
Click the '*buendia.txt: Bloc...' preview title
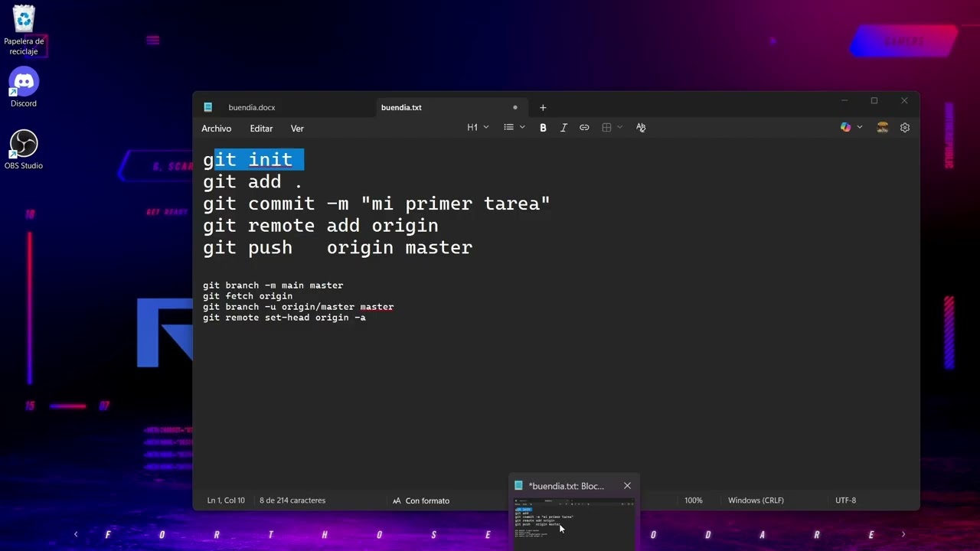click(566, 486)
